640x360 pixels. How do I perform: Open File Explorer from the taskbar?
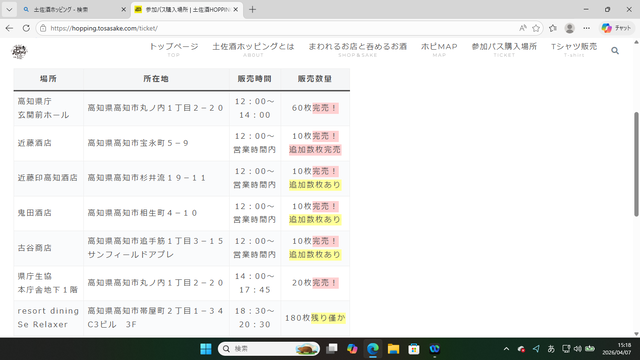point(393,349)
